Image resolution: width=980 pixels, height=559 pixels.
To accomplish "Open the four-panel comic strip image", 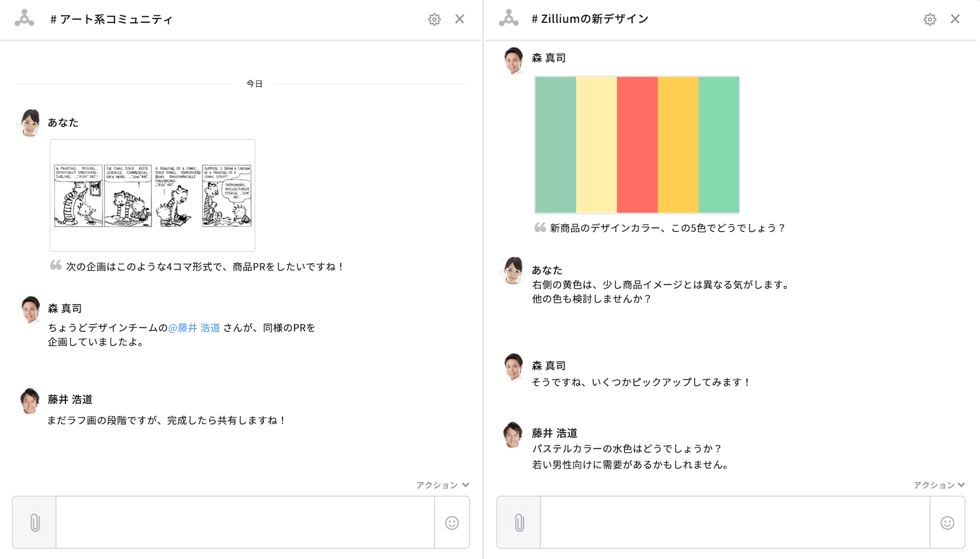I will click(152, 194).
